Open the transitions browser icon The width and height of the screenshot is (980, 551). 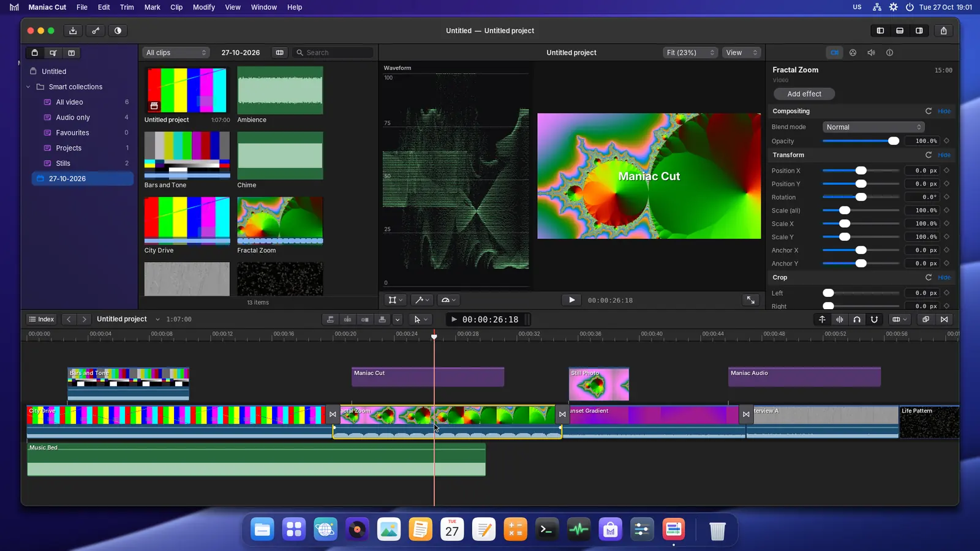(x=944, y=320)
